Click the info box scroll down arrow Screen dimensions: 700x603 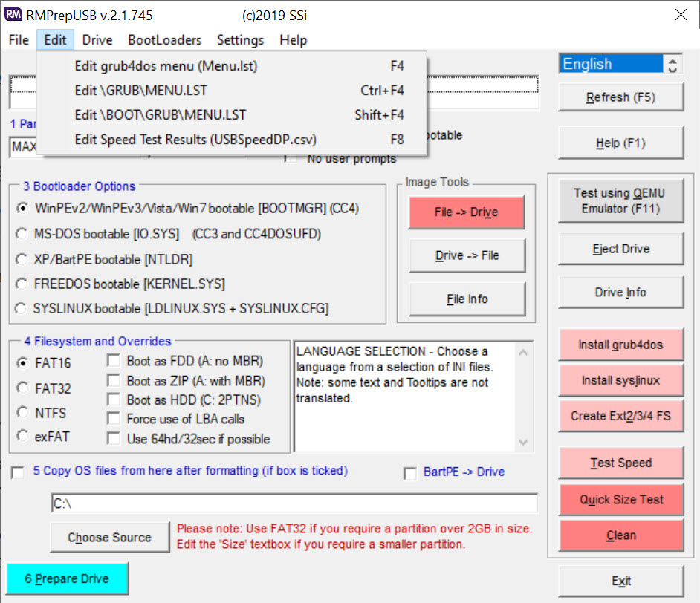tap(524, 442)
